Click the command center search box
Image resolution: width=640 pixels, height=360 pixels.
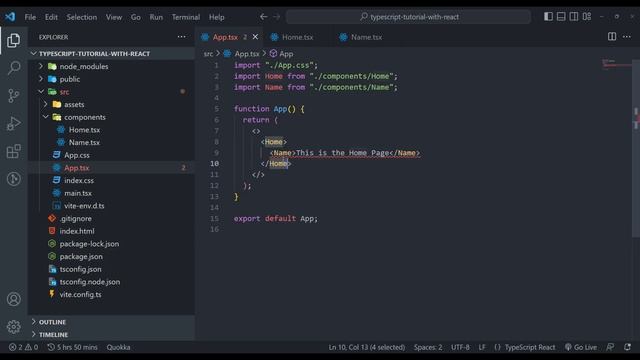click(408, 17)
